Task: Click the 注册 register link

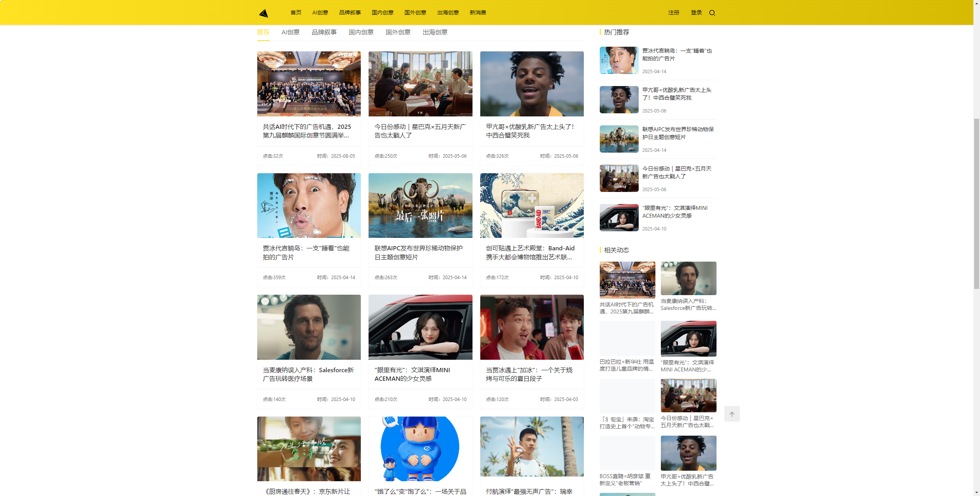Action: click(x=673, y=13)
